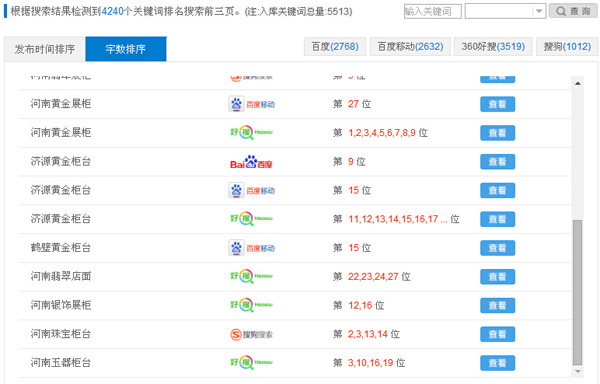This screenshot has width=600, height=384.
Task: Click Haosou logo for 河南翡翠店面
Action: [251, 277]
